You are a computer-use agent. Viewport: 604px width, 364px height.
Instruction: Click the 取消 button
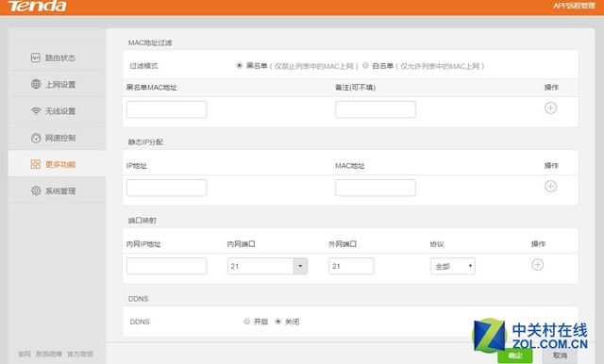560,356
